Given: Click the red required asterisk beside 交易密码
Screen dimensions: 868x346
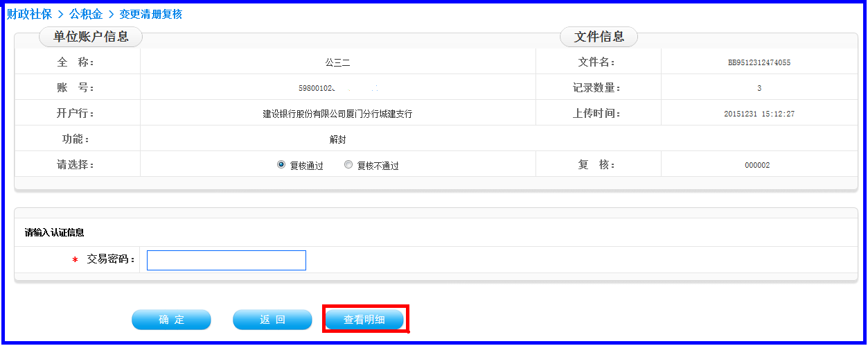Looking at the screenshot, I should point(75,261).
